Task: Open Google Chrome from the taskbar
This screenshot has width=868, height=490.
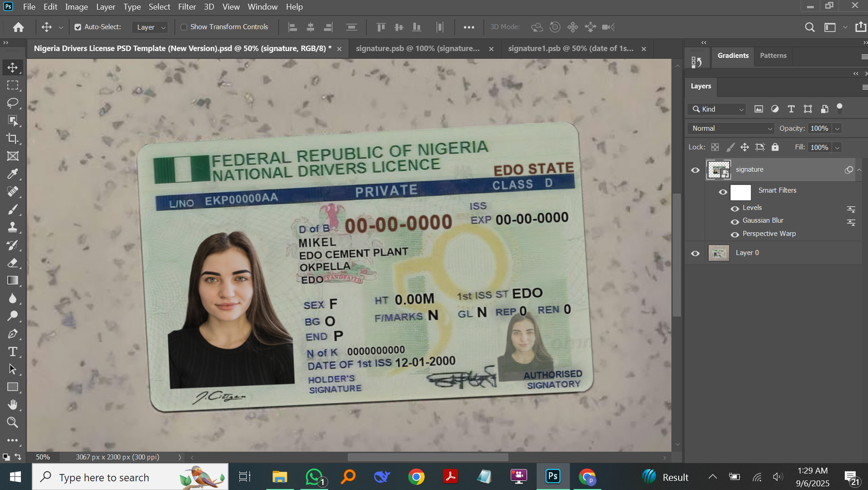Action: [416, 477]
